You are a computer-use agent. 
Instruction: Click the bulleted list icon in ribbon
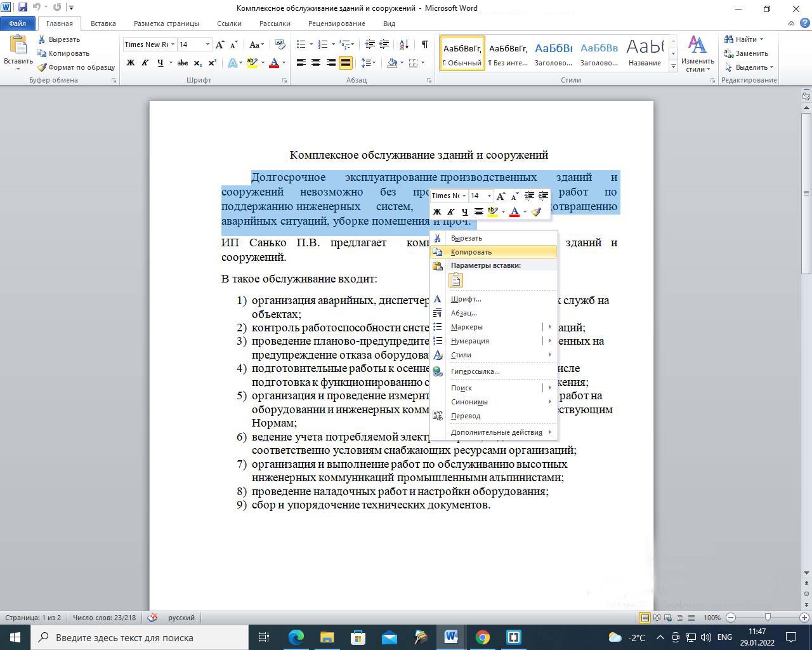pyautogui.click(x=301, y=44)
